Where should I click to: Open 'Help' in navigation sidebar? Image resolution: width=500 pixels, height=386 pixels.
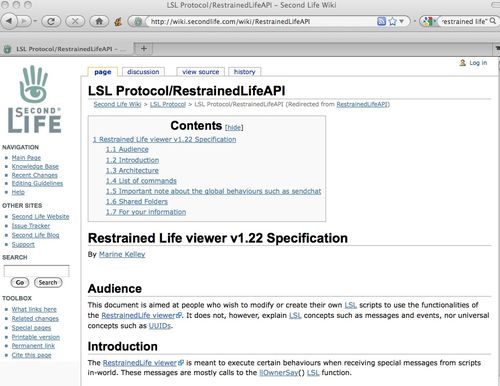click(x=18, y=192)
